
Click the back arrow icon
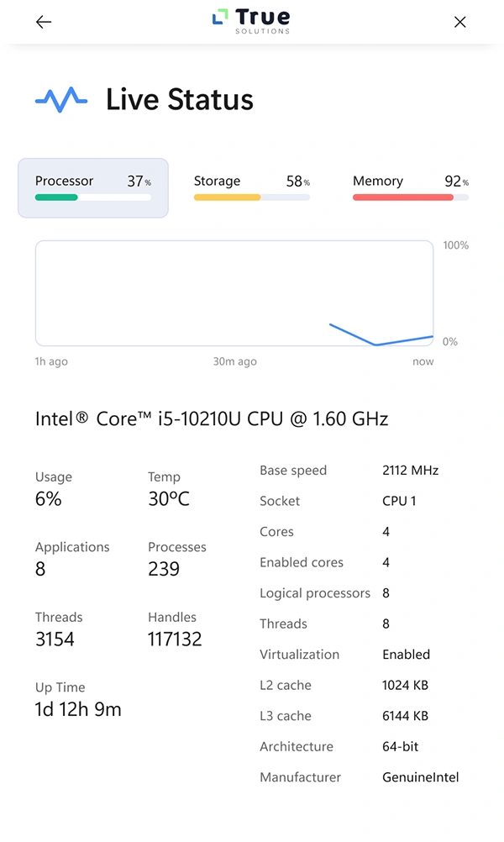tap(44, 23)
